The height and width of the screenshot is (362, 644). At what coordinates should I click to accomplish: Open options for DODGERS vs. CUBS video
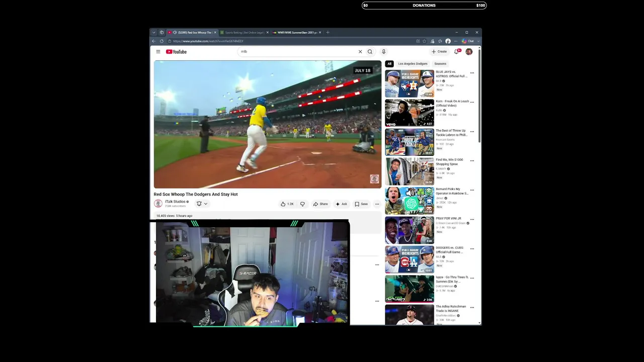pos(472,249)
